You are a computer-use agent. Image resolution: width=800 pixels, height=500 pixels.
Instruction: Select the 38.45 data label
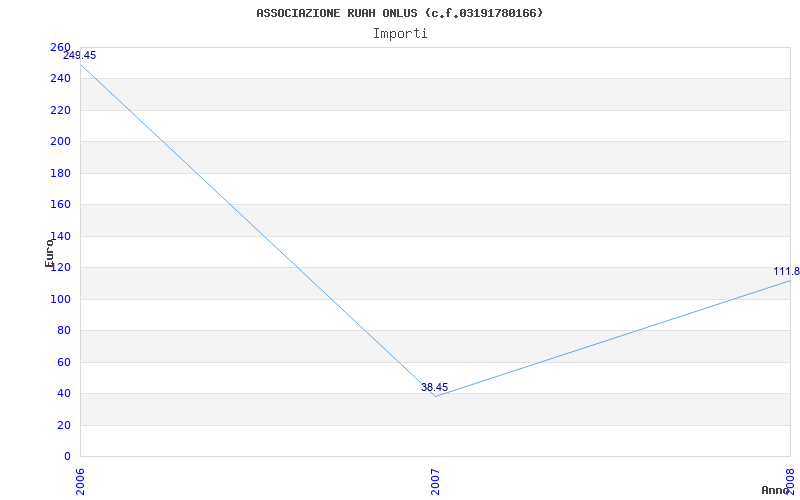435,387
